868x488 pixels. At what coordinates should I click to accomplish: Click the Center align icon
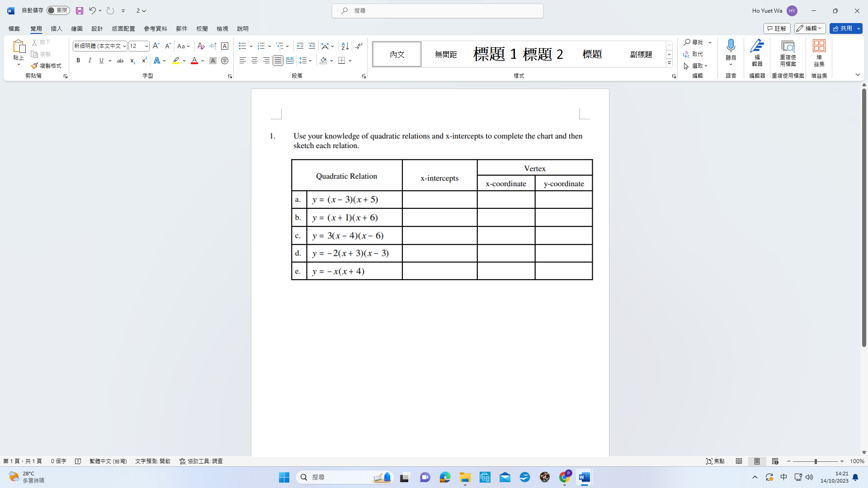click(255, 61)
